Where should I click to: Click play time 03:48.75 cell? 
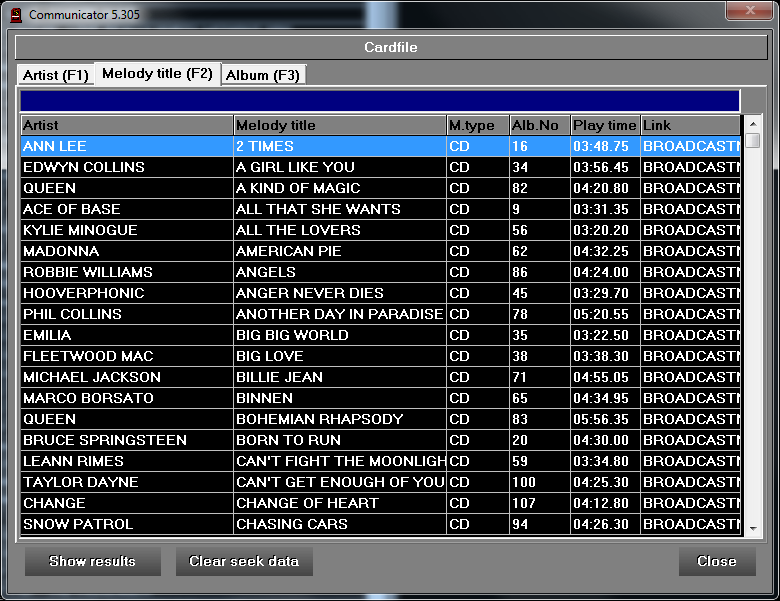pyautogui.click(x=605, y=146)
